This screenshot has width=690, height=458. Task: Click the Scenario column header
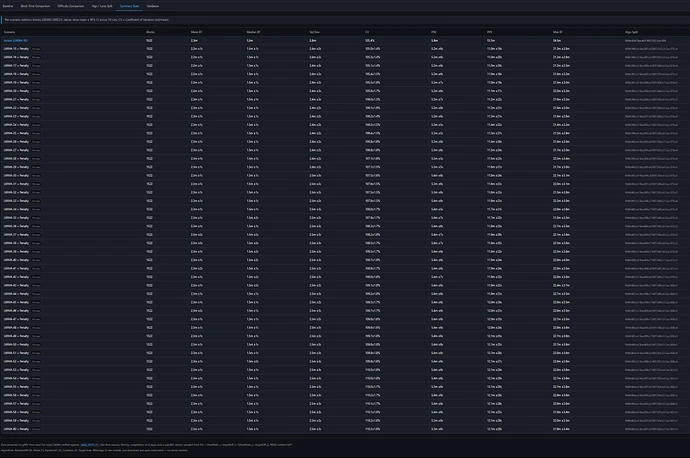pos(9,32)
